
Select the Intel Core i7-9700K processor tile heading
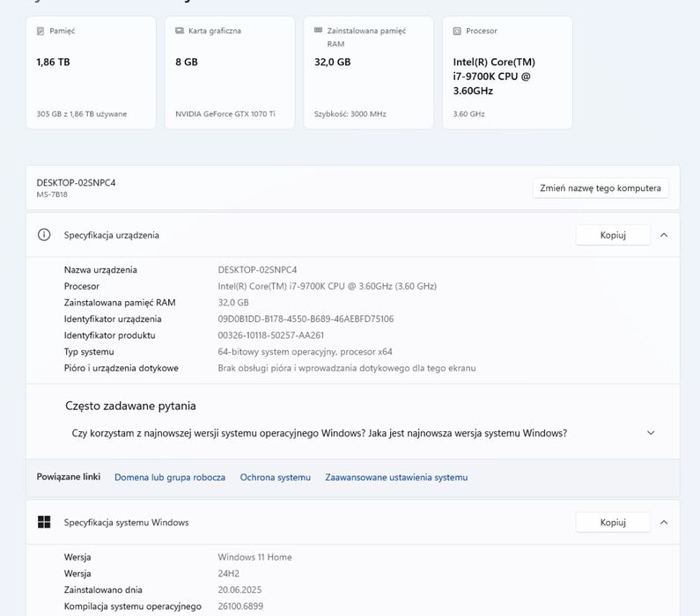coord(494,77)
